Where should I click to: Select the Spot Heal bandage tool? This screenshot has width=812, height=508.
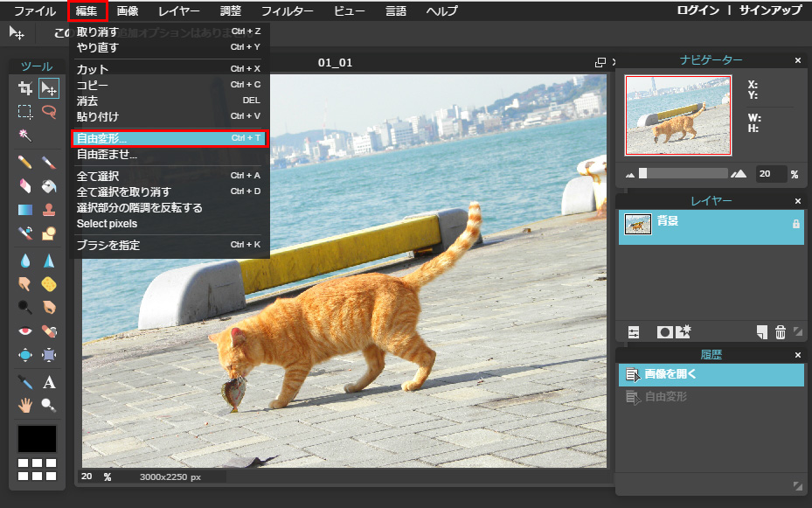[49, 331]
